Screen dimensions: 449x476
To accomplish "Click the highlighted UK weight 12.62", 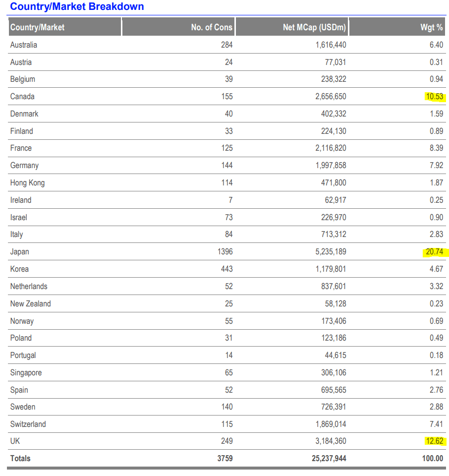I will (434, 441).
